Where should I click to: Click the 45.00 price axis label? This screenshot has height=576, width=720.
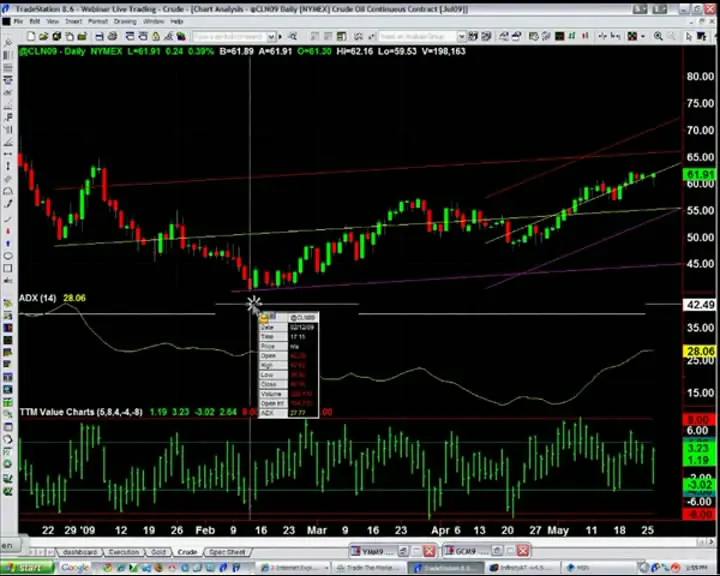pyautogui.click(x=700, y=264)
